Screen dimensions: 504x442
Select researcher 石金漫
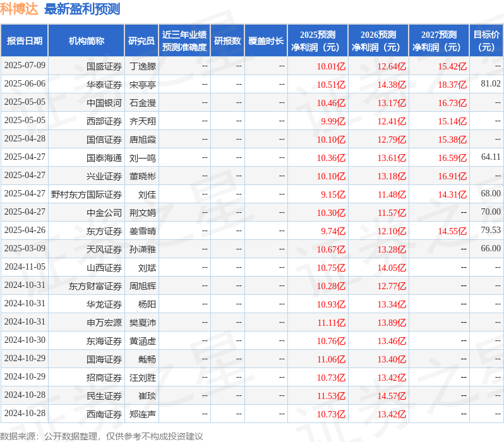coord(143,103)
